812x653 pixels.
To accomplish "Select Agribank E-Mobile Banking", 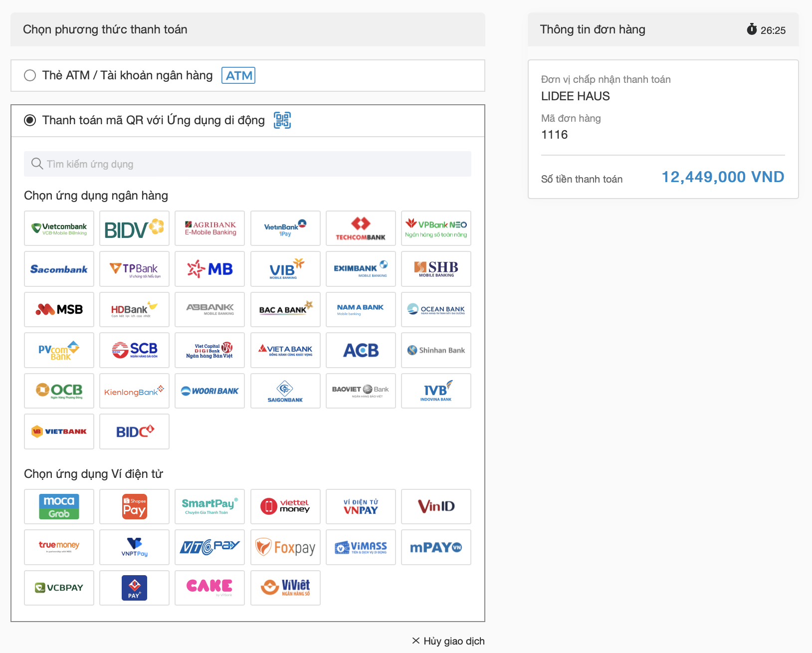I will (x=209, y=228).
